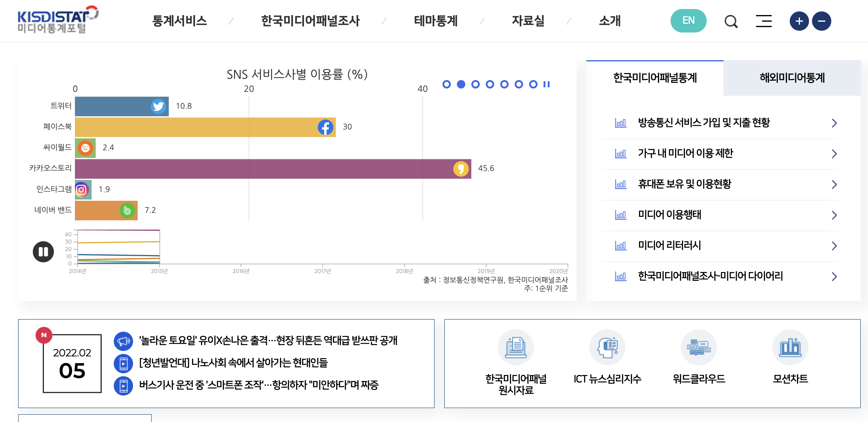
Task: Open 한국미디어패널 원시자료 icon
Action: pos(516,348)
